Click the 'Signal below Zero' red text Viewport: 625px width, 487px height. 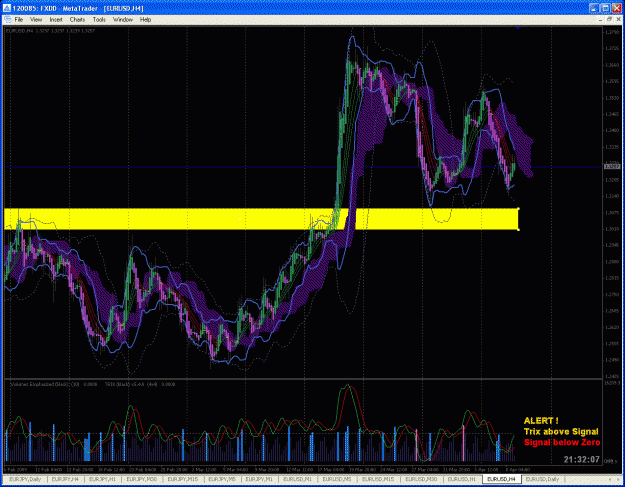(562, 442)
